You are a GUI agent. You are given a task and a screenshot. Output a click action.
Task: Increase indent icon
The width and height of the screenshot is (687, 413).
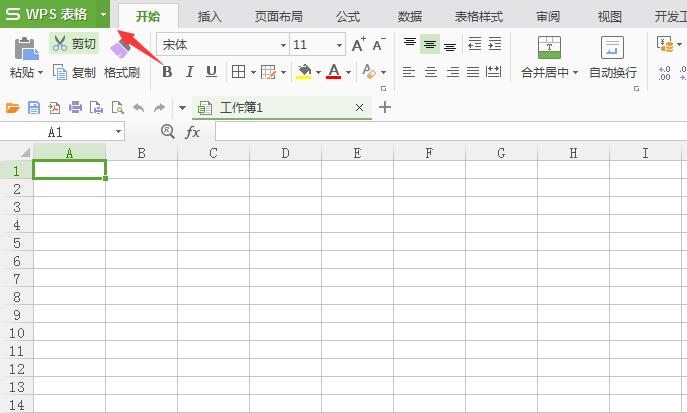pos(495,44)
